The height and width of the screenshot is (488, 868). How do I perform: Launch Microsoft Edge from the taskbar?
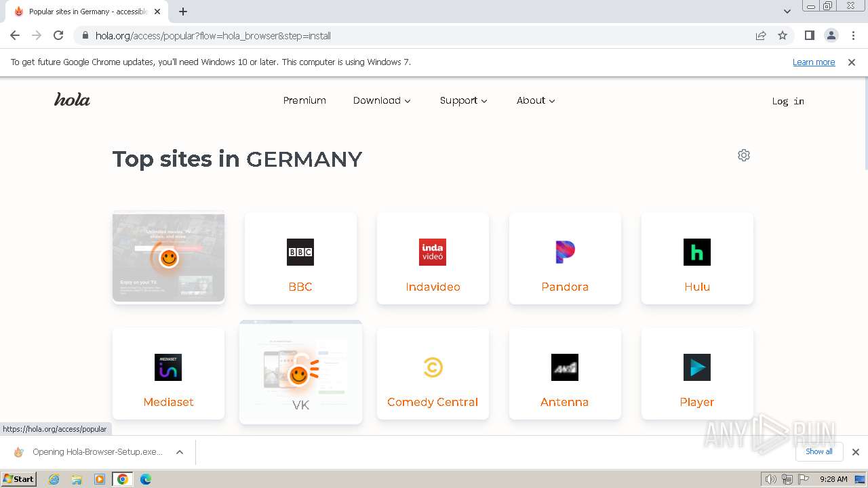(x=146, y=479)
